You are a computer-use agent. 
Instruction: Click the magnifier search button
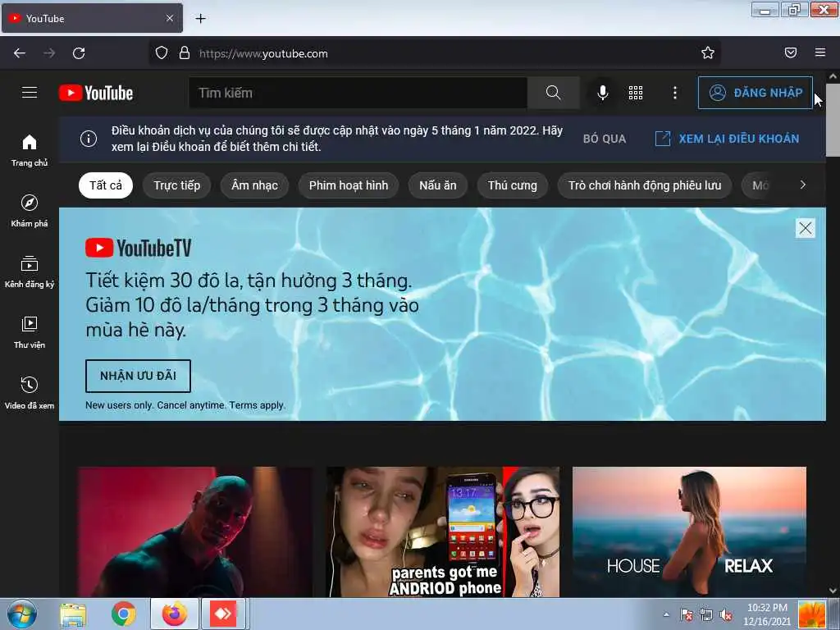point(554,93)
